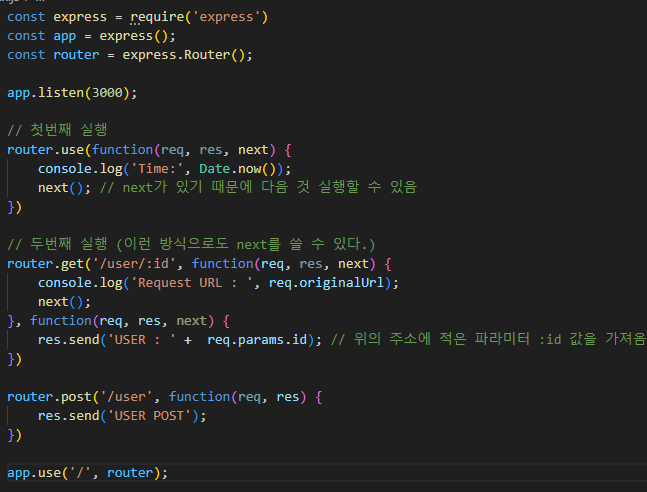Click the 'Time:' string literal
This screenshot has width=647, height=492.
coord(157,169)
